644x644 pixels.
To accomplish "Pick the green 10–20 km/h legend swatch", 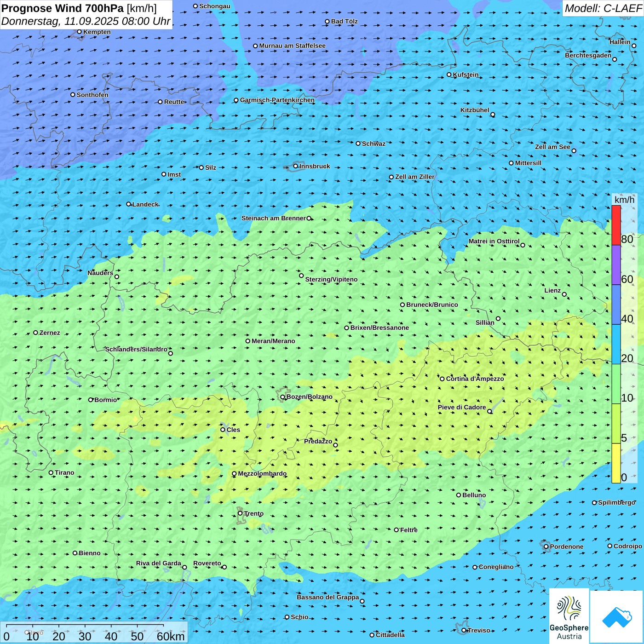I will point(616,384).
